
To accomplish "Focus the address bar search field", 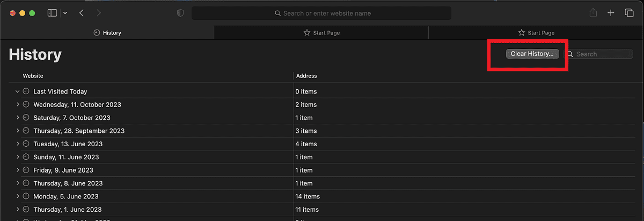I will [x=322, y=13].
